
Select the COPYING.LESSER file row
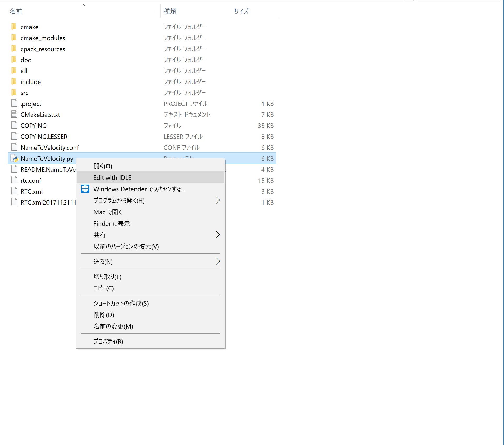pos(142,137)
